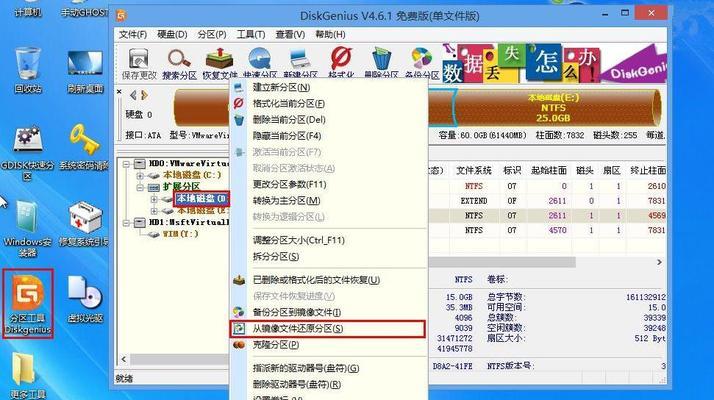Viewport: 714px width, 400px height.
Task: Choose 备份分区到镜像文件(I) menu item
Action: coord(328,313)
